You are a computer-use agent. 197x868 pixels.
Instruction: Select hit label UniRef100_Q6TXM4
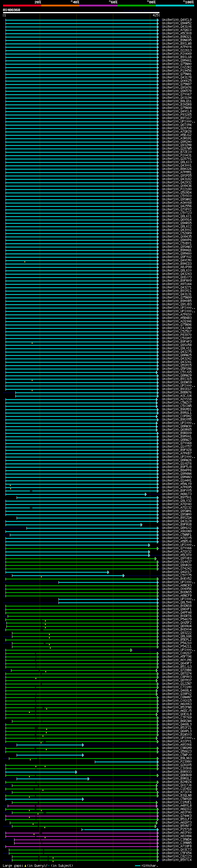point(176,125)
